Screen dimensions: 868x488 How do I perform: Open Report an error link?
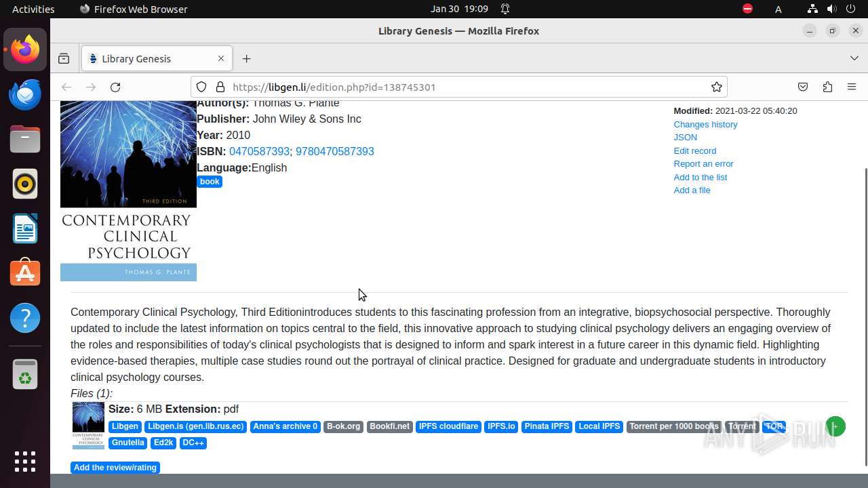(703, 163)
